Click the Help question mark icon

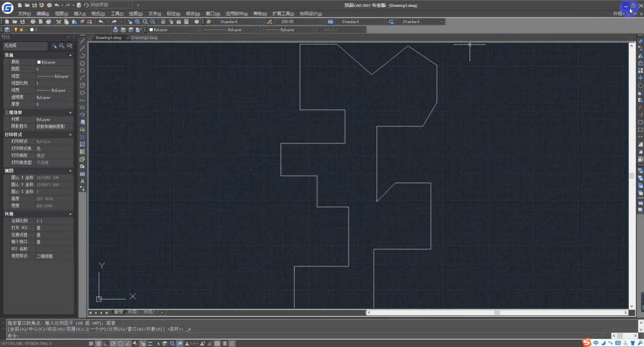pos(197,22)
